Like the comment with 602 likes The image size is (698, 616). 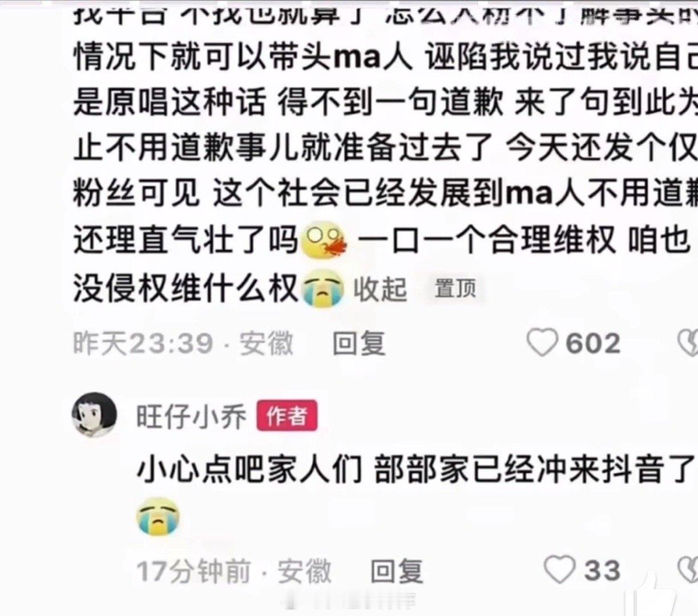tap(541, 343)
